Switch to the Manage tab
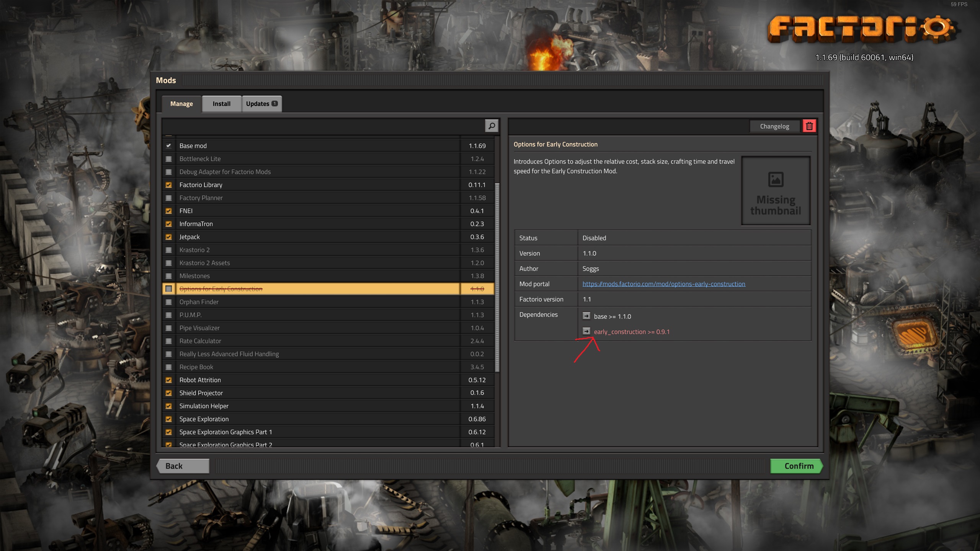Screen dimensions: 980x551 (x=181, y=104)
